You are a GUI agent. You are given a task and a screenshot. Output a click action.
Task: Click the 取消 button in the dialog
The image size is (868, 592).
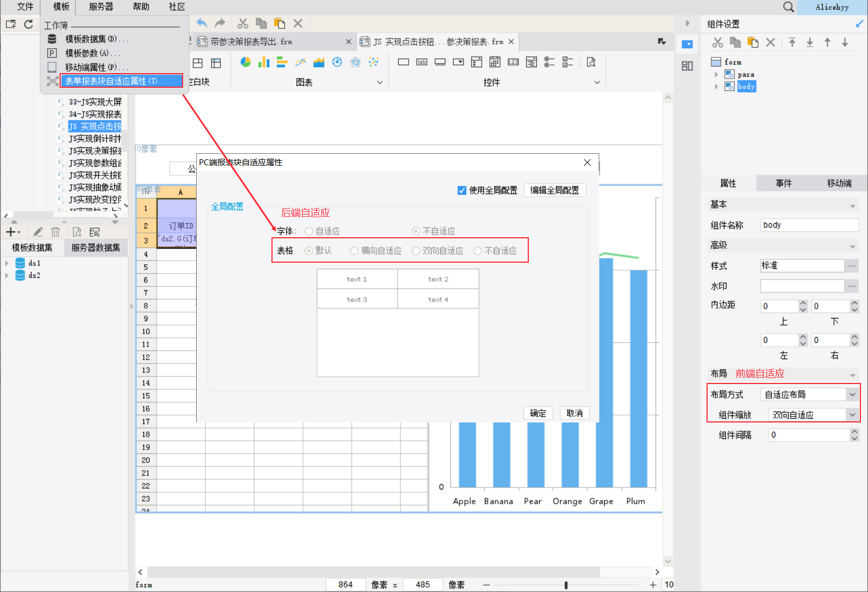click(574, 413)
